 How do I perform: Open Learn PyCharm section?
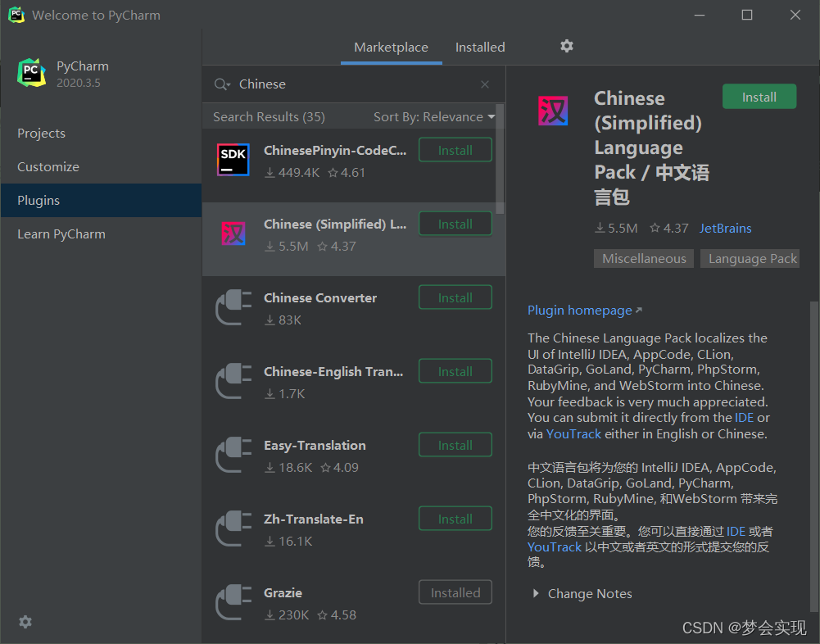point(101,234)
